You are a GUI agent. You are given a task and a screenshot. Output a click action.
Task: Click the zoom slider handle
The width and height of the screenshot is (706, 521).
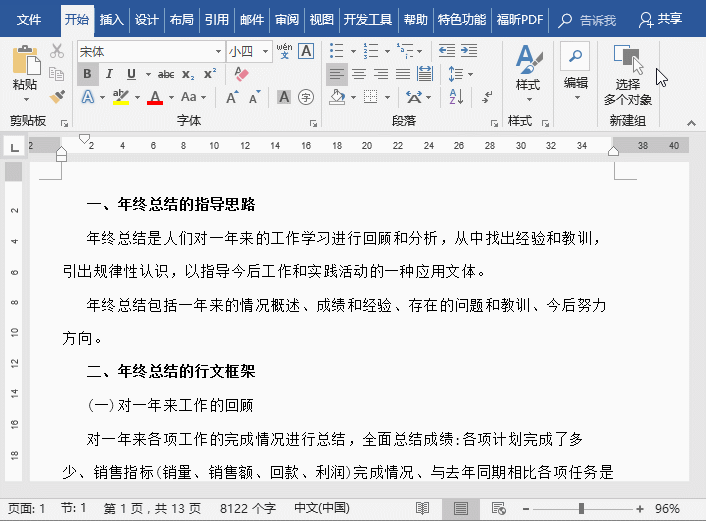(x=581, y=509)
